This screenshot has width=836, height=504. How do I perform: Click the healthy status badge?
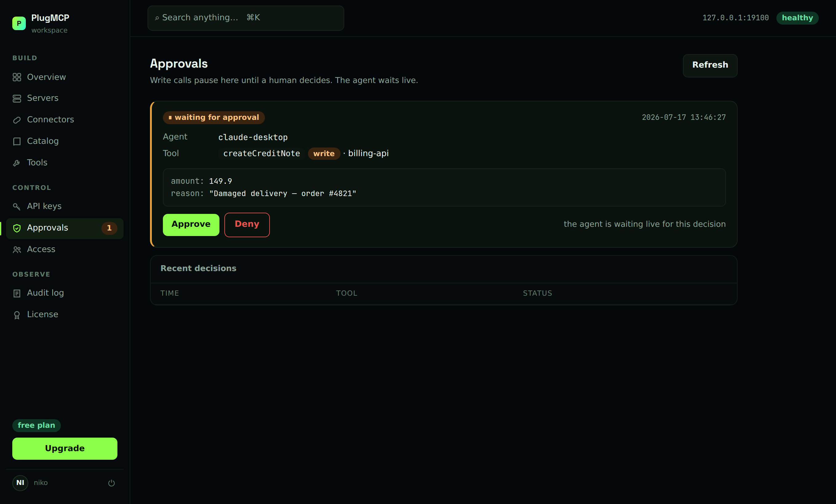pos(797,18)
